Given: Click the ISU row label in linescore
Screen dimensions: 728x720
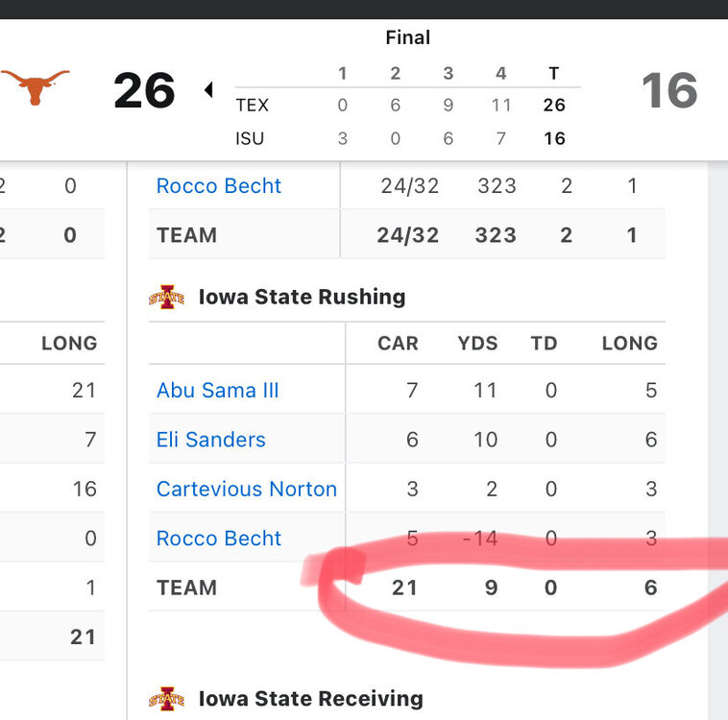Looking at the screenshot, I should pos(250,138).
